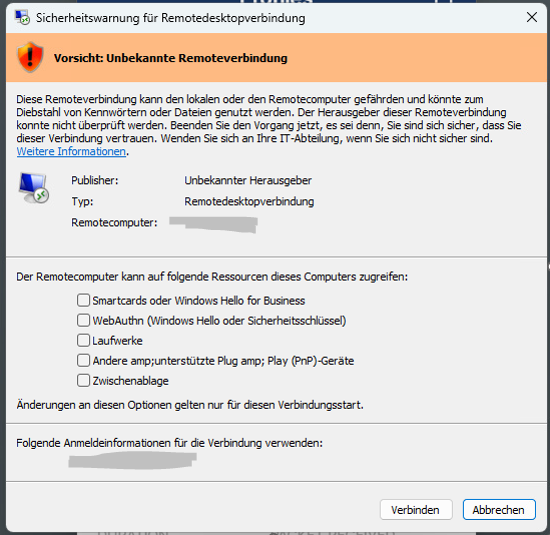Enable Smartcards oder Windows Hello for Business
The height and width of the screenshot is (535, 550).
coord(83,300)
